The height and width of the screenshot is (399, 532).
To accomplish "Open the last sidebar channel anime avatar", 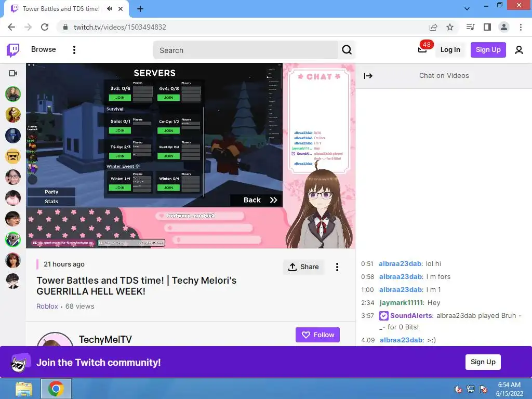I will coord(13,281).
